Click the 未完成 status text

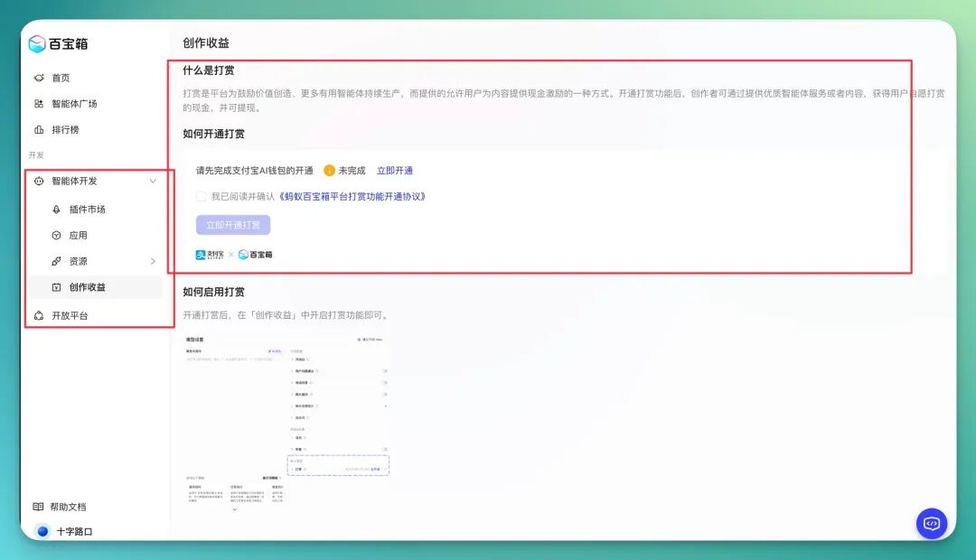point(352,171)
